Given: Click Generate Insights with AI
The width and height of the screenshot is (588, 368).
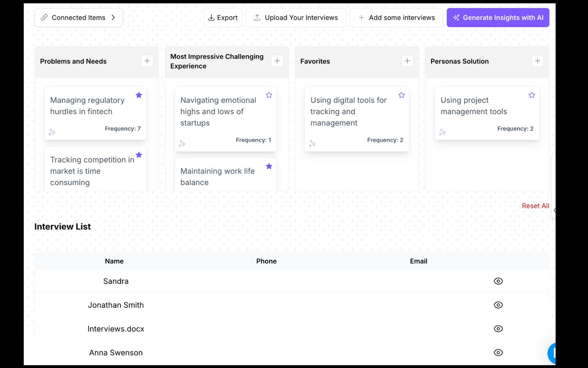Looking at the screenshot, I should coord(497,17).
